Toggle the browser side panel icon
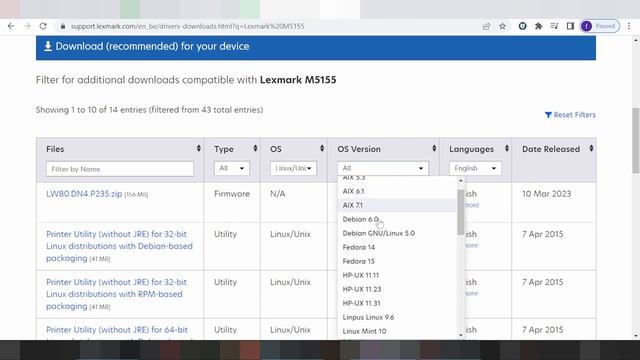Image resolution: width=640 pixels, height=360 pixels. tap(570, 26)
